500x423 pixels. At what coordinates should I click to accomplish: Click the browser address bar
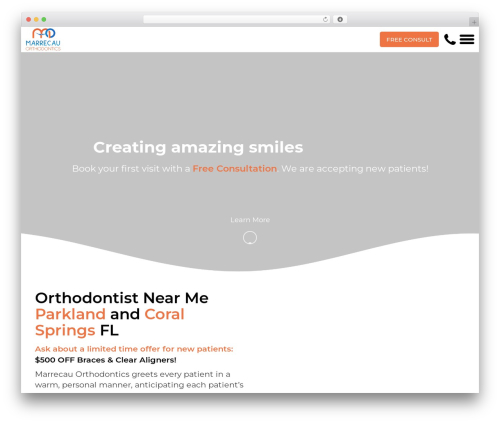(237, 20)
